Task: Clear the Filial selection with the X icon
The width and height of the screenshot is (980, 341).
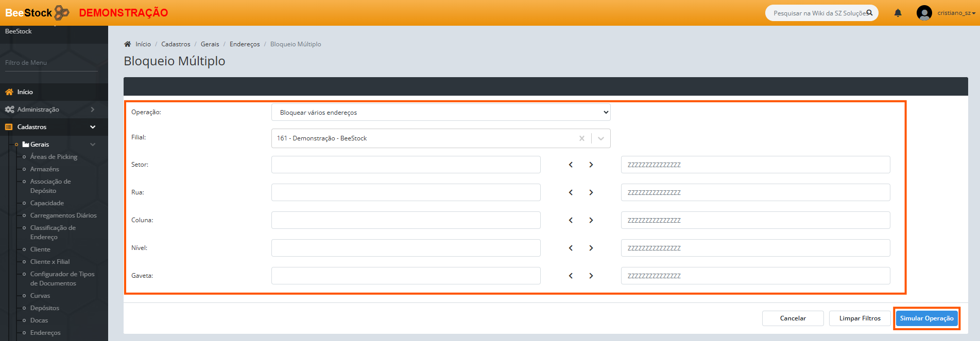Action: click(581, 138)
